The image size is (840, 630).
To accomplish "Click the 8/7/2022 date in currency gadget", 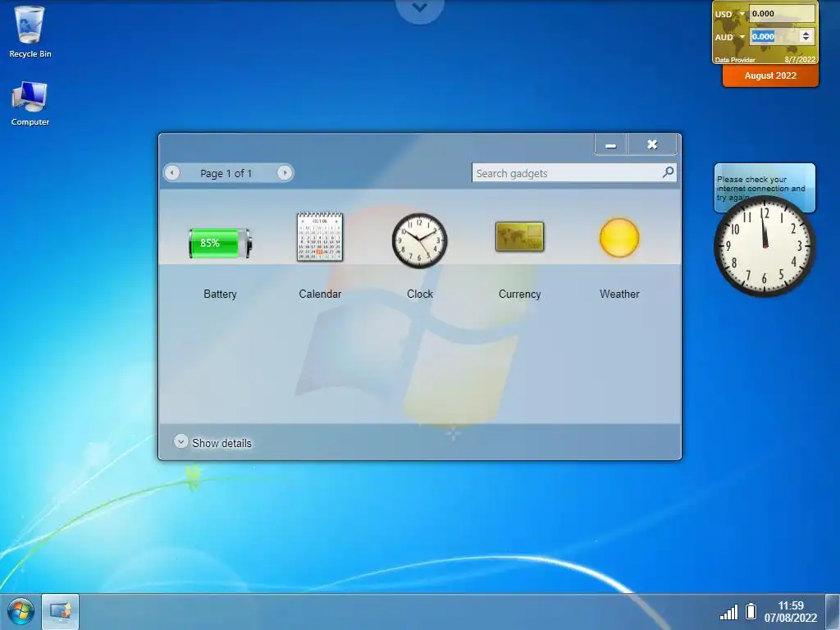I will [x=800, y=60].
